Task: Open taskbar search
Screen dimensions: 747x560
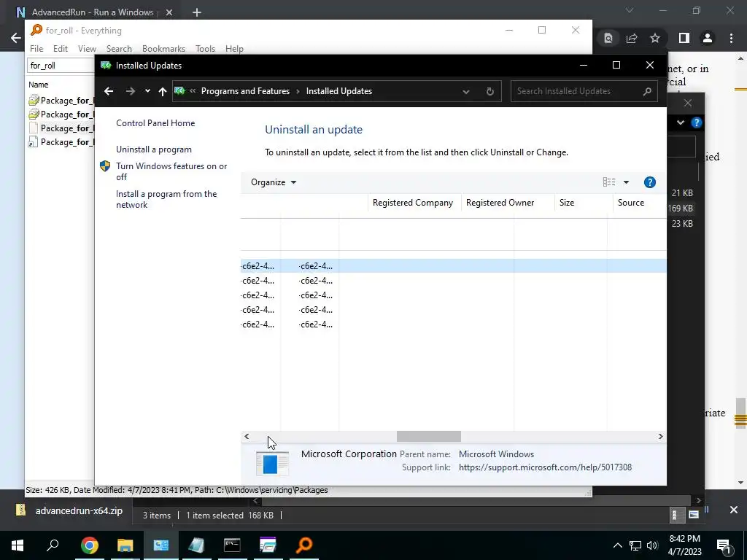Action: [53, 545]
